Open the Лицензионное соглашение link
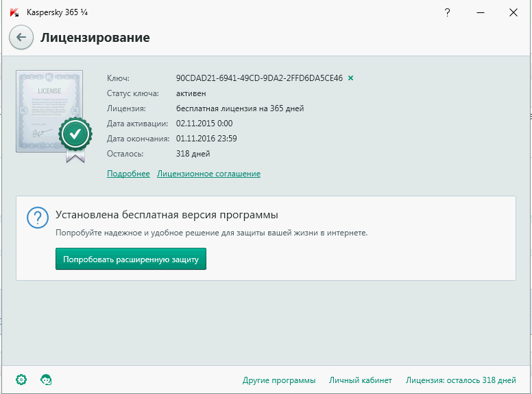This screenshot has height=394, width=532. [208, 174]
